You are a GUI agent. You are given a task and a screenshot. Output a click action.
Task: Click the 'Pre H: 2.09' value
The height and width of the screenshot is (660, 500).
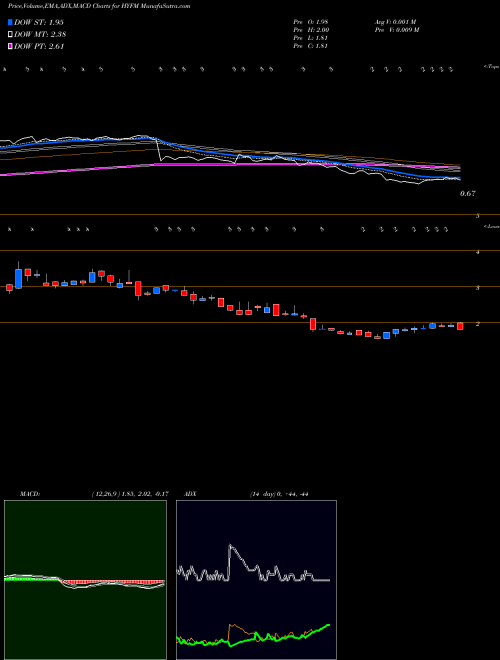click(x=311, y=29)
